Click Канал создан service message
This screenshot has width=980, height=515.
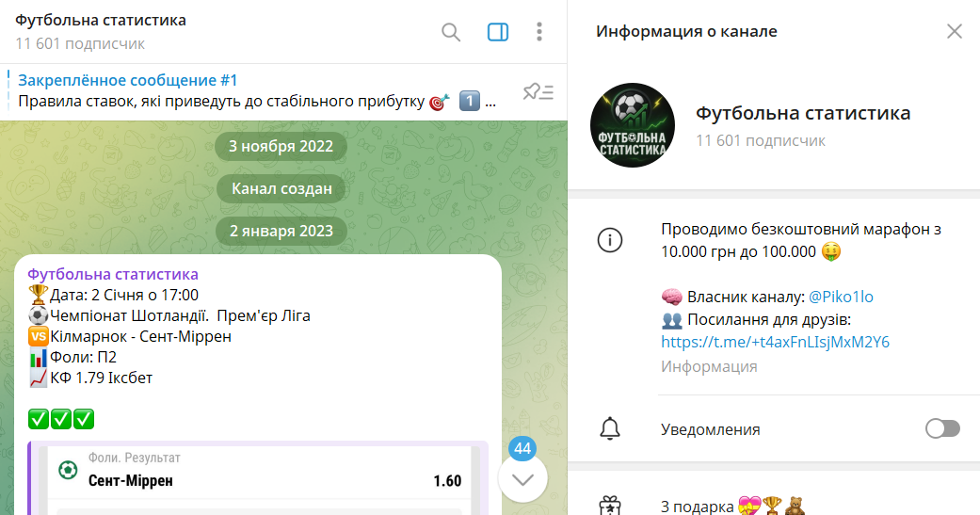pyautogui.click(x=281, y=188)
